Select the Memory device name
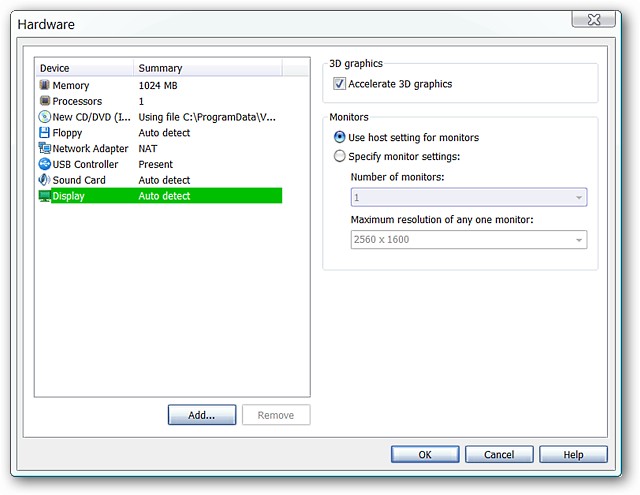The width and height of the screenshot is (640, 495). click(71, 85)
